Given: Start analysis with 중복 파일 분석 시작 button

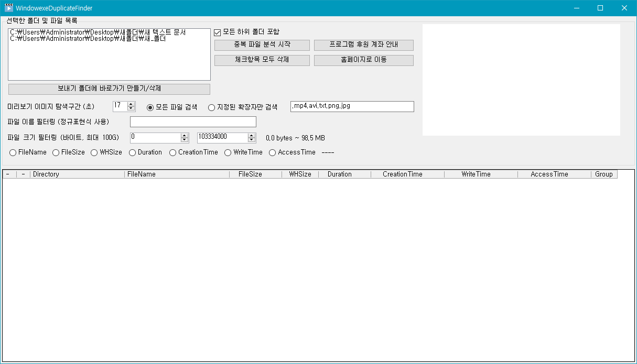Looking at the screenshot, I should [262, 45].
